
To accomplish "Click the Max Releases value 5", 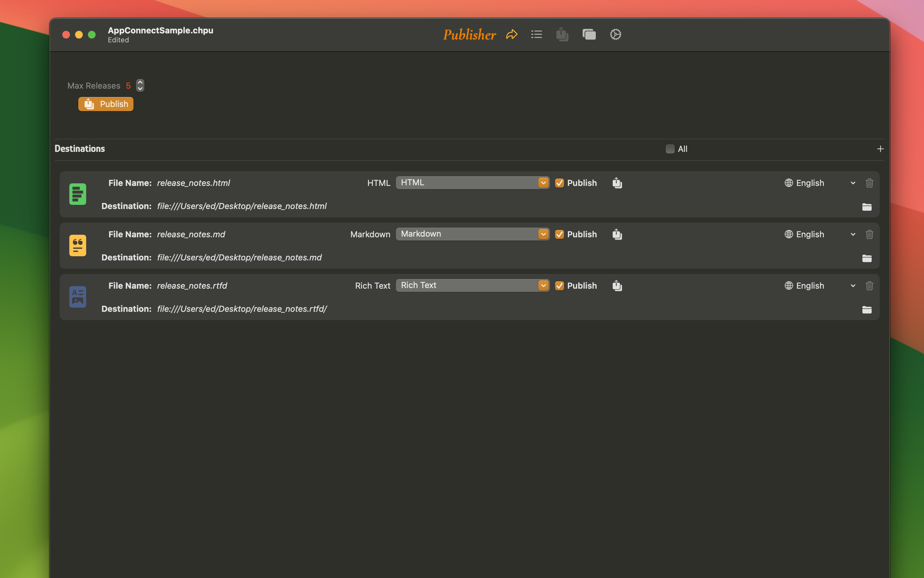I will point(128,86).
